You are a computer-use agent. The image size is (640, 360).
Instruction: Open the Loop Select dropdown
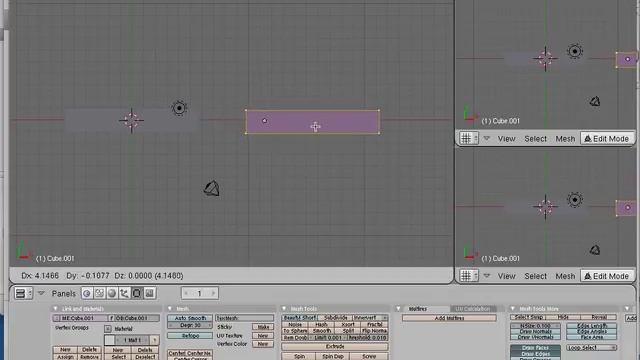[x=591, y=348]
